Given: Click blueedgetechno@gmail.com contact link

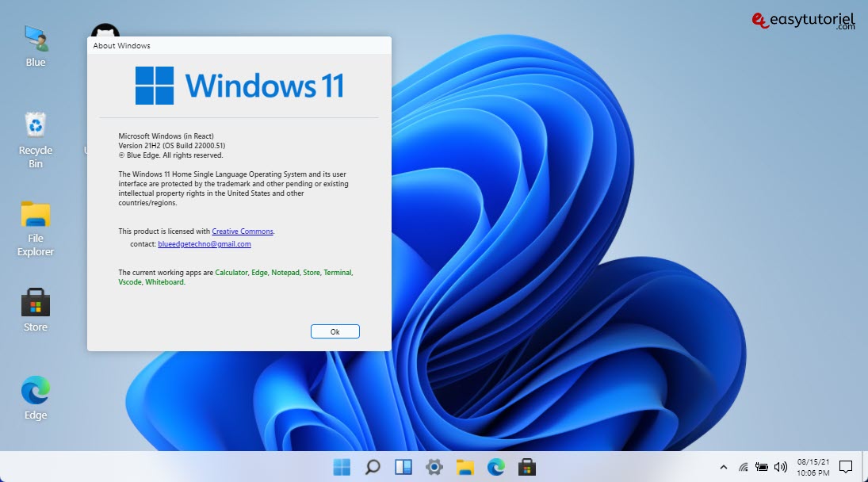Looking at the screenshot, I should click(205, 244).
